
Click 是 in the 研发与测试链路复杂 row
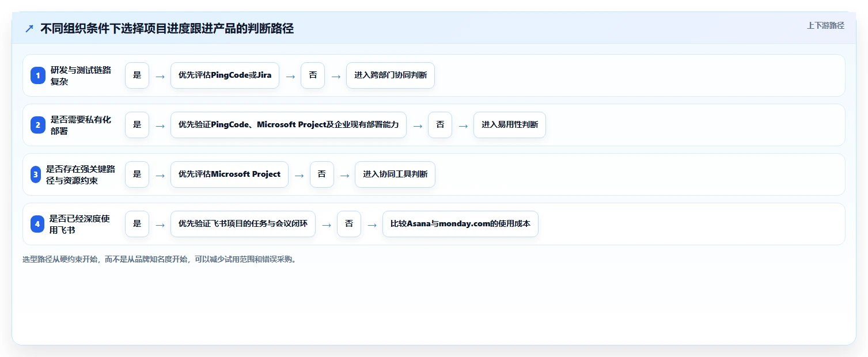point(137,75)
